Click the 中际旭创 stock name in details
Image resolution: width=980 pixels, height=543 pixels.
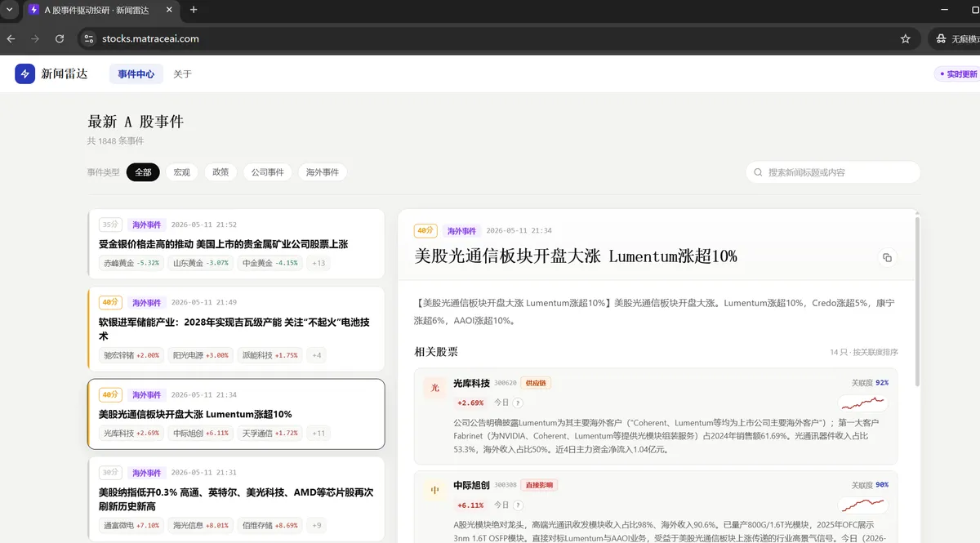471,485
